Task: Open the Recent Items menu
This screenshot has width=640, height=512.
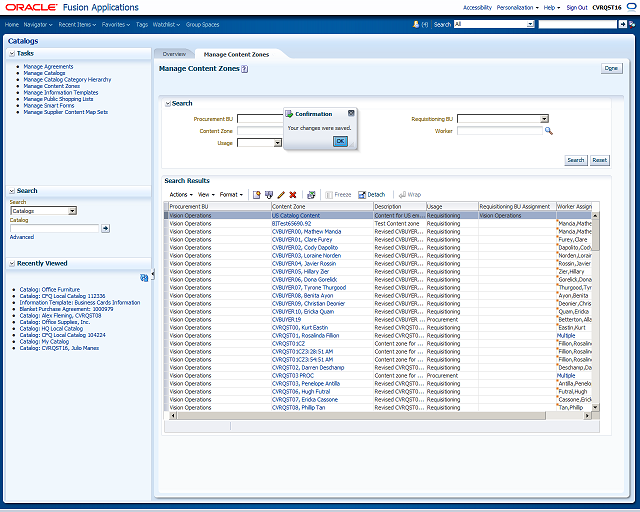Action: point(77,24)
